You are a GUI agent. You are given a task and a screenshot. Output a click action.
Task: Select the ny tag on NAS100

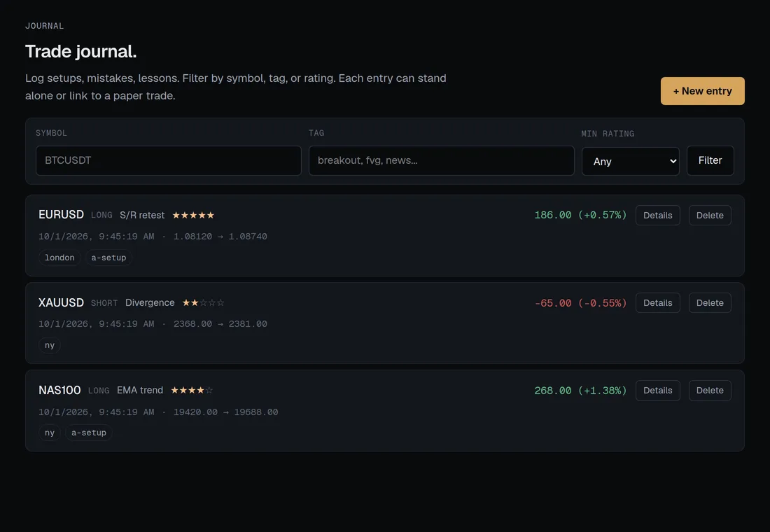(50, 433)
